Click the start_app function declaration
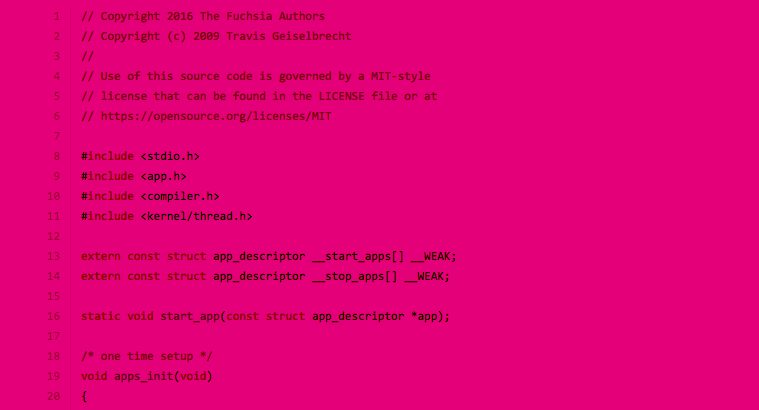The width and height of the screenshot is (759, 410). point(265,316)
